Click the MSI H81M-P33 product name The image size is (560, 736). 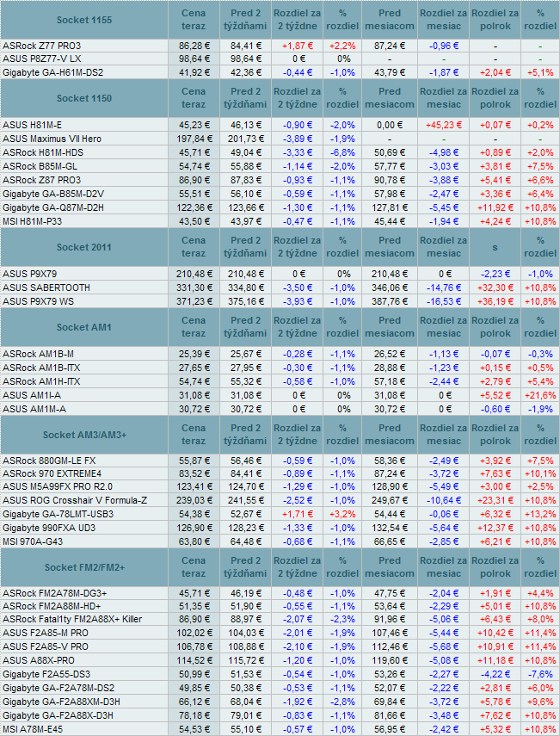click(x=33, y=221)
